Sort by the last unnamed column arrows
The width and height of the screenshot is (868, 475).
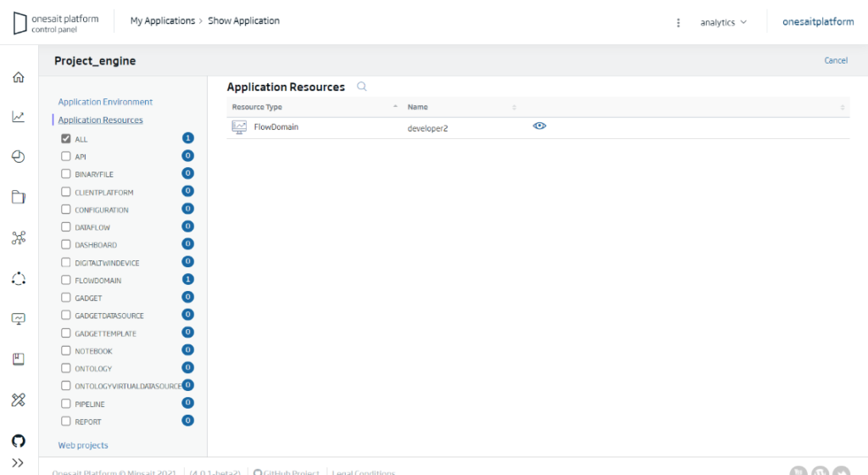842,108
